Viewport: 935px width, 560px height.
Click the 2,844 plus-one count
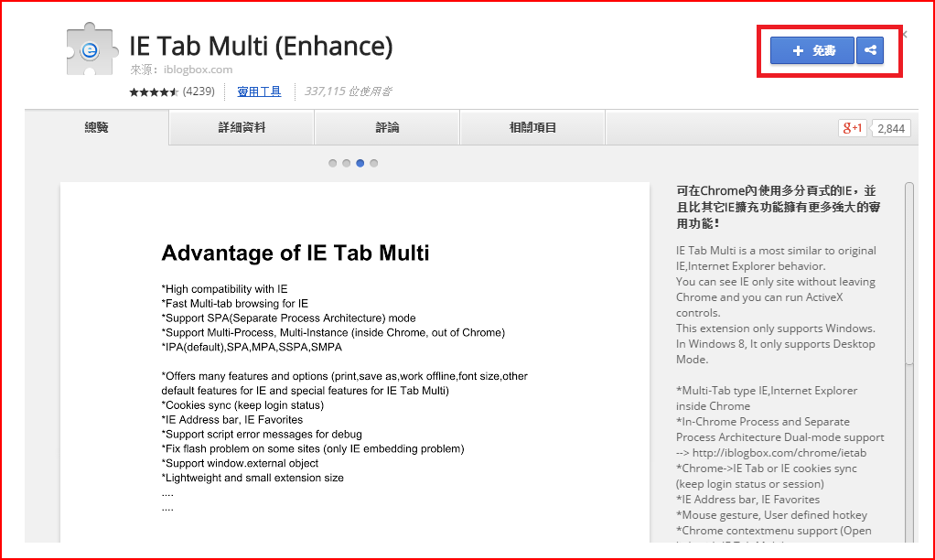pos(891,128)
